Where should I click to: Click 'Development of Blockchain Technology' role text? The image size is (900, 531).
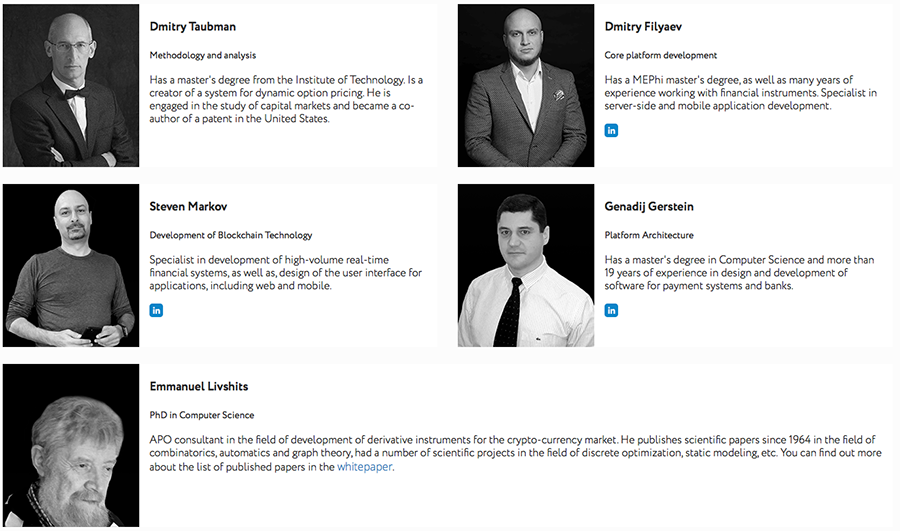click(231, 236)
